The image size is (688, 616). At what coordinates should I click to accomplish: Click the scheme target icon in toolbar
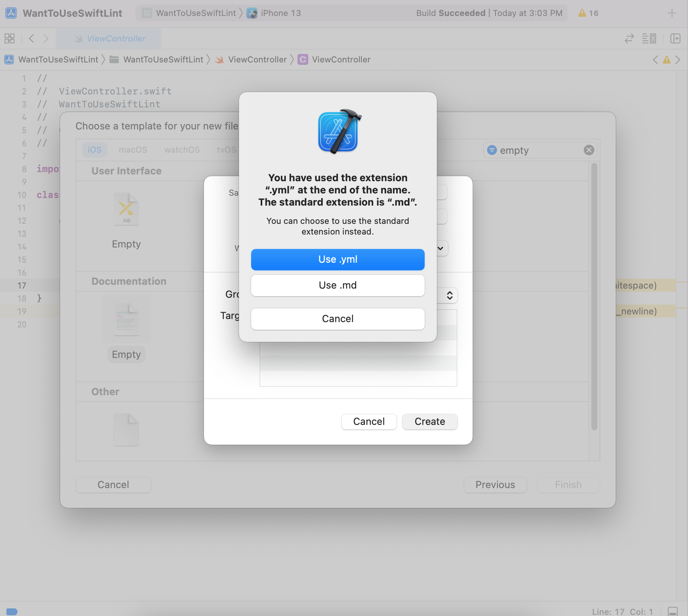tap(147, 13)
